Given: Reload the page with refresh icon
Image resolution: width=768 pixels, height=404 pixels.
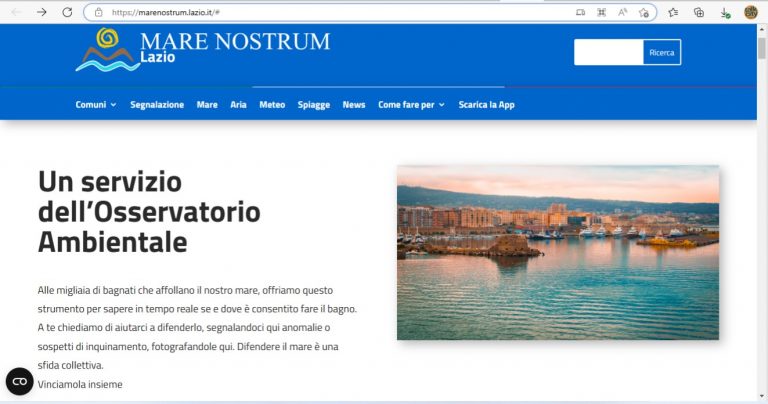Looking at the screenshot, I should (67, 12).
